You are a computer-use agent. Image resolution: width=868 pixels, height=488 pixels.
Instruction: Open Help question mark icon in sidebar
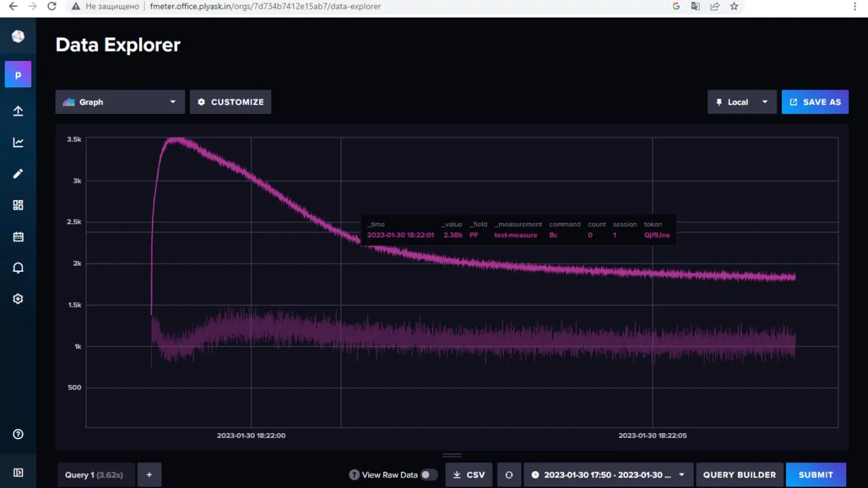point(18,434)
